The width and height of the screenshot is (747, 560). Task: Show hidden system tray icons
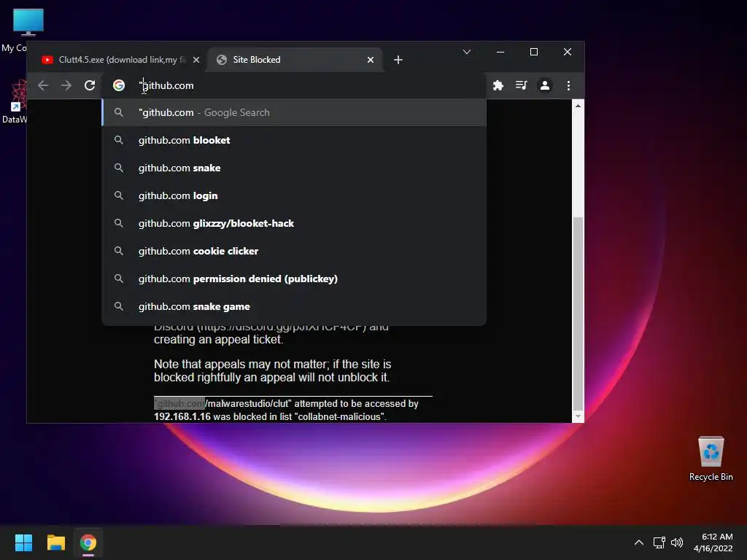(x=639, y=542)
